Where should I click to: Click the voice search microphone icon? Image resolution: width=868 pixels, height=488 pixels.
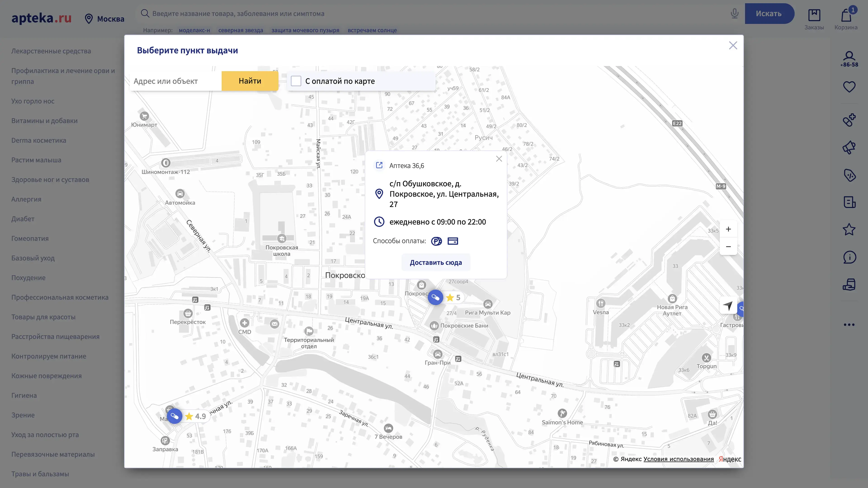735,14
